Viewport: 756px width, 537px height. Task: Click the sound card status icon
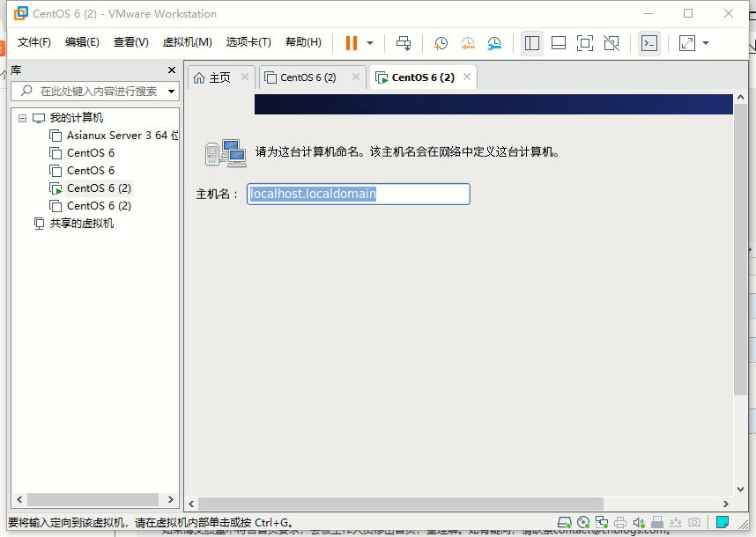coord(639,522)
